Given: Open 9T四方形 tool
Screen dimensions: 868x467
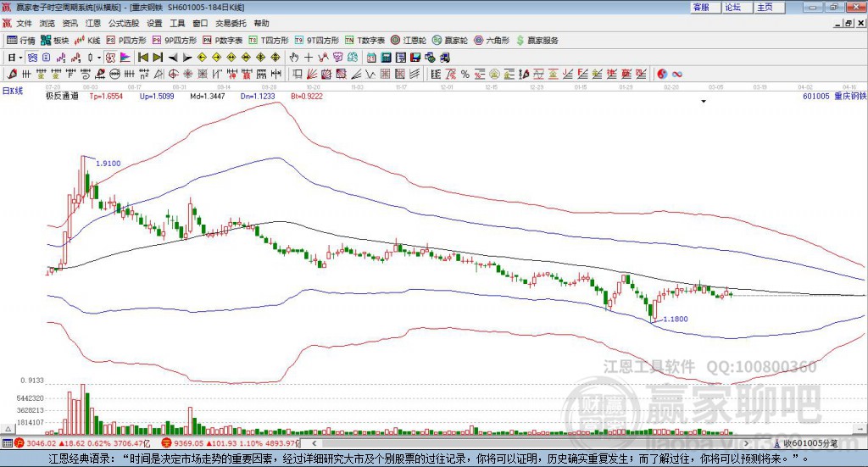Looking at the screenshot, I should (317, 41).
